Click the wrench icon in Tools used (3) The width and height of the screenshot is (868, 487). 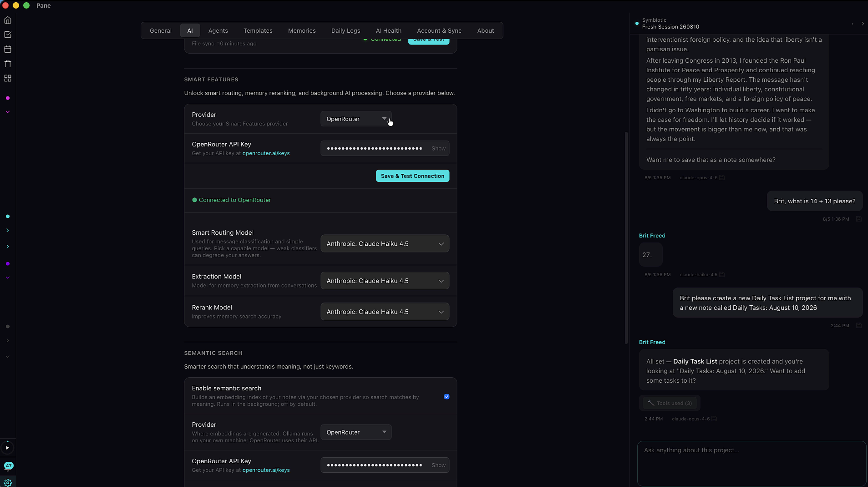(x=651, y=403)
